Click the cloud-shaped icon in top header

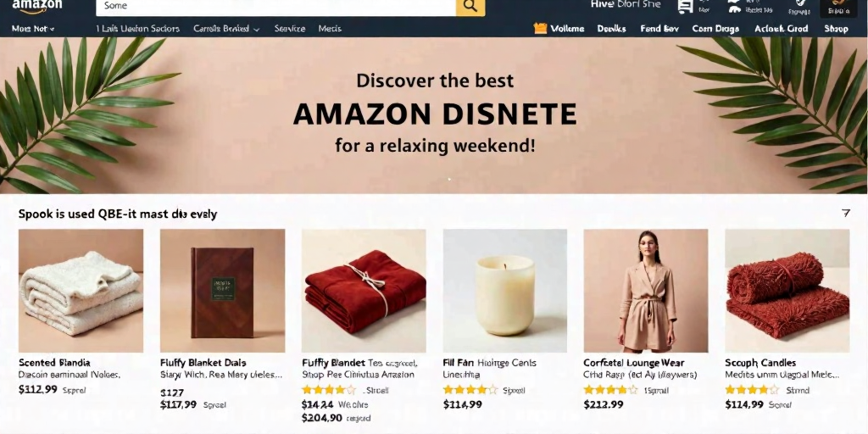pos(735,8)
